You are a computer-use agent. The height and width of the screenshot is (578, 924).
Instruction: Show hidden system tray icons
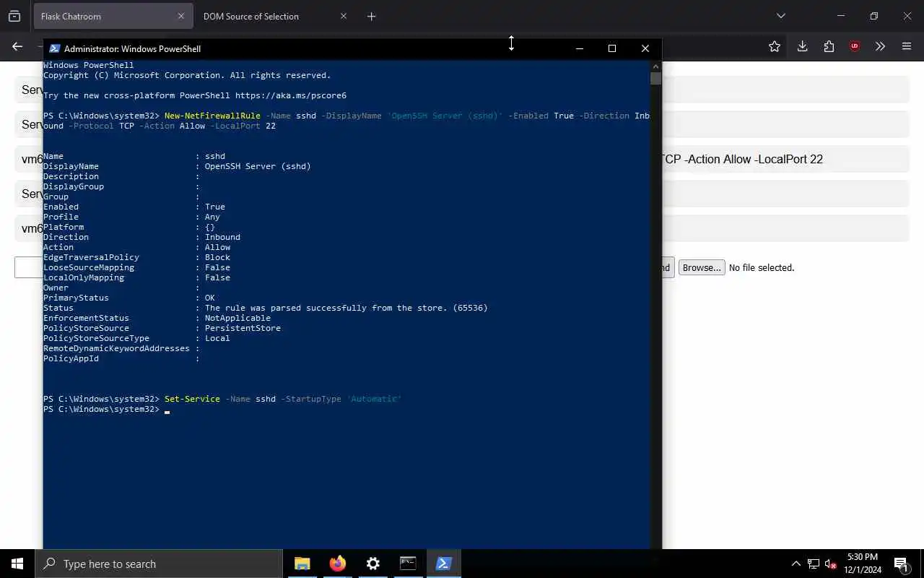tap(796, 564)
